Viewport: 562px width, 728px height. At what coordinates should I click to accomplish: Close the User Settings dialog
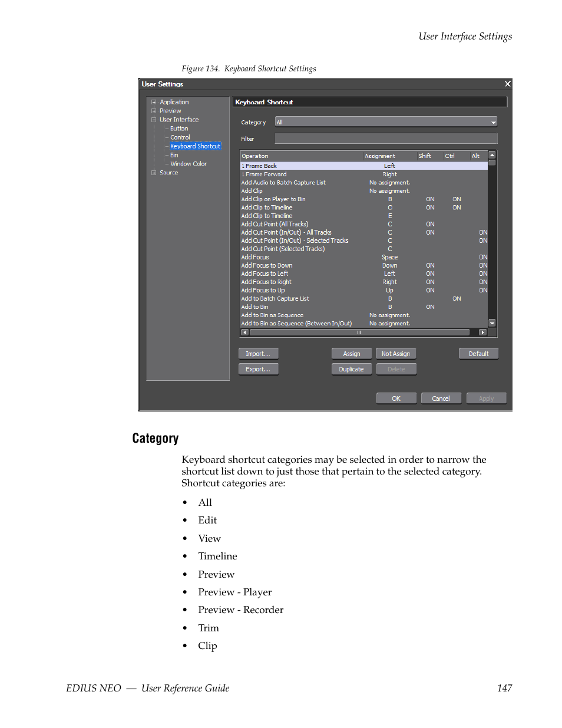[507, 84]
